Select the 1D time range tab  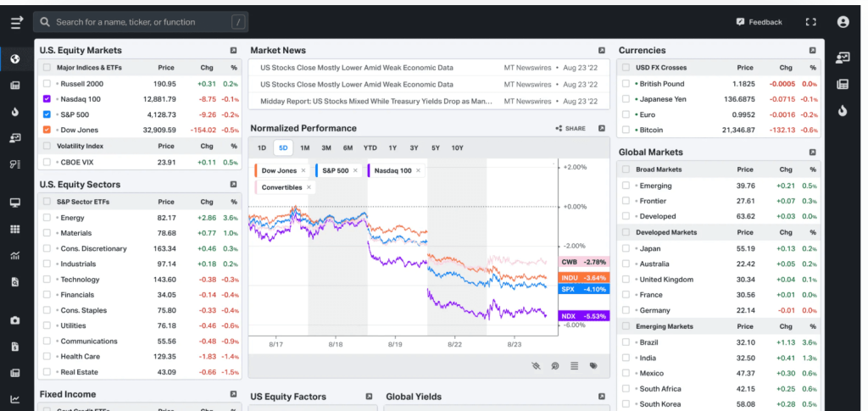point(262,147)
